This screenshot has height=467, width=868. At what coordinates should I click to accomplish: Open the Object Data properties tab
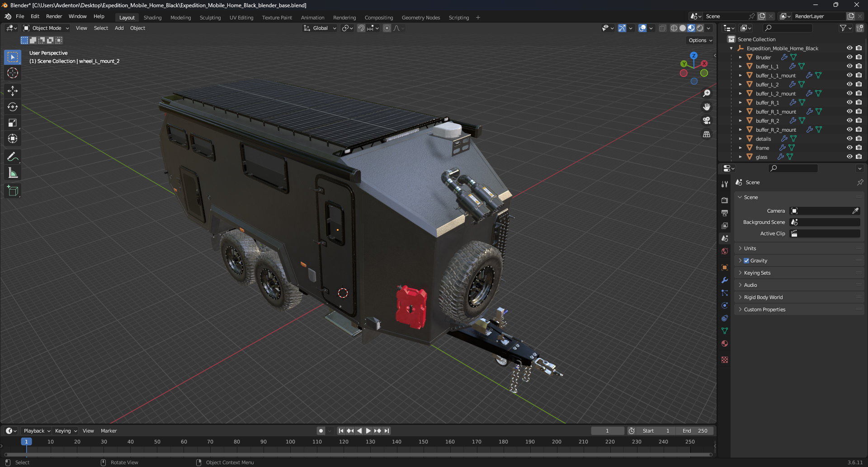pyautogui.click(x=725, y=331)
